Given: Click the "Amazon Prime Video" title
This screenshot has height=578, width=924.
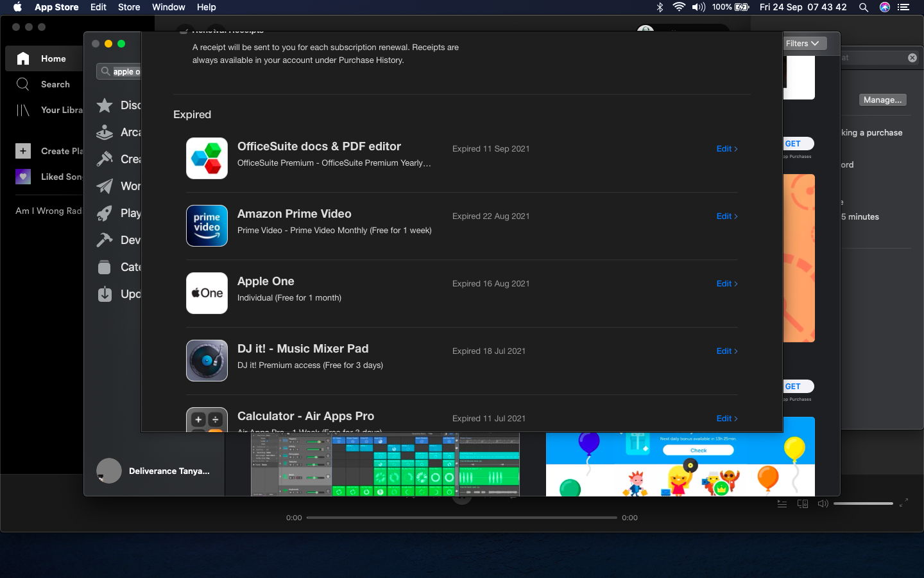Looking at the screenshot, I should point(295,214).
